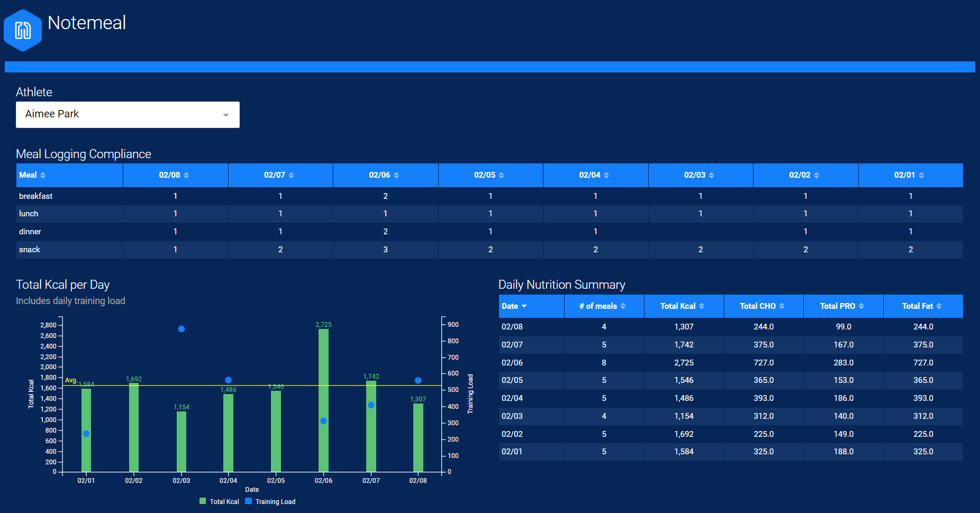Sort compliance table by 02/02 column
Viewport: 980px width, 513px height.
[804, 175]
